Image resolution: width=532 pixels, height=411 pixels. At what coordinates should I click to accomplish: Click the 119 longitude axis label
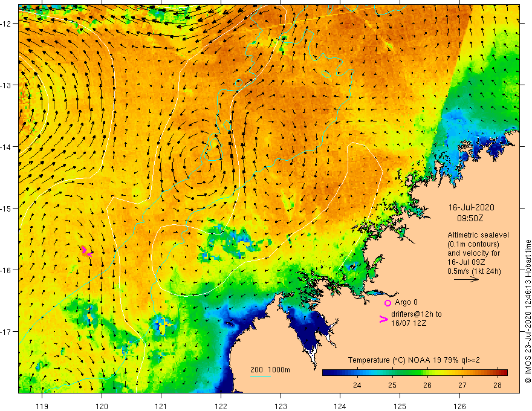[x=42, y=407]
